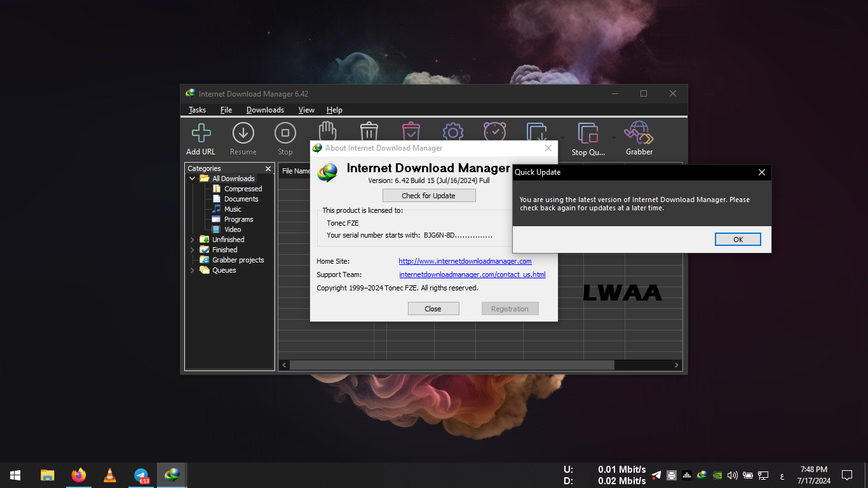Open the internetdownloadmanager.com home site link

tap(465, 261)
